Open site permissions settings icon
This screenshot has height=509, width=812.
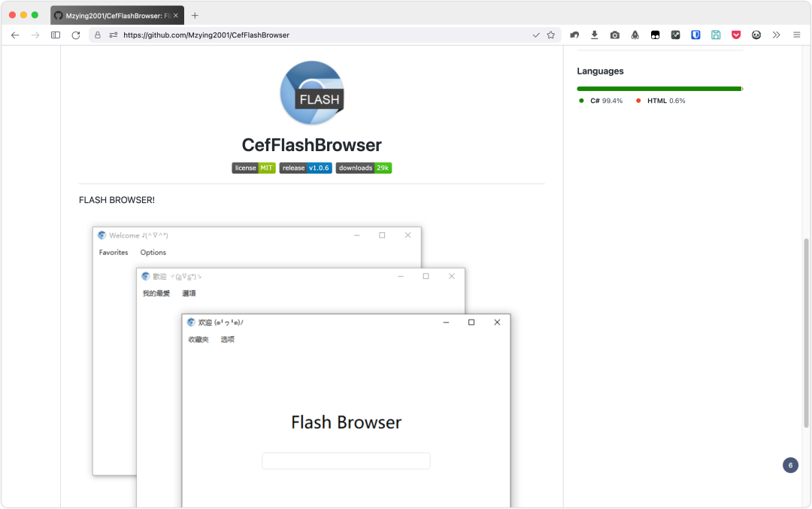tap(114, 35)
